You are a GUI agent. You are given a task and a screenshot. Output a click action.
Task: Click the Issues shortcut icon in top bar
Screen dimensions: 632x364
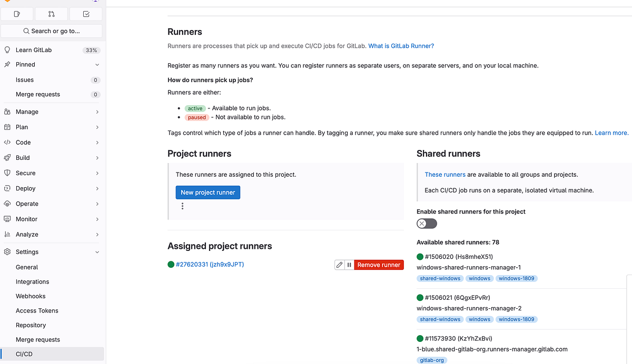[16, 14]
